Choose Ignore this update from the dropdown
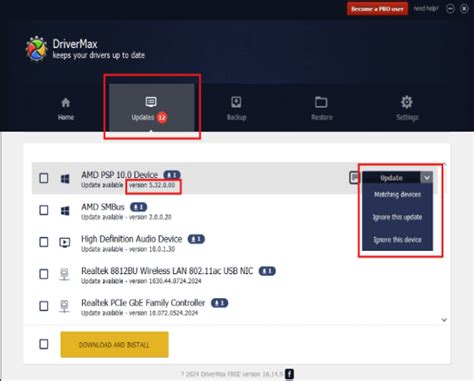Screen dimensions: 474x381 [x=397, y=217]
